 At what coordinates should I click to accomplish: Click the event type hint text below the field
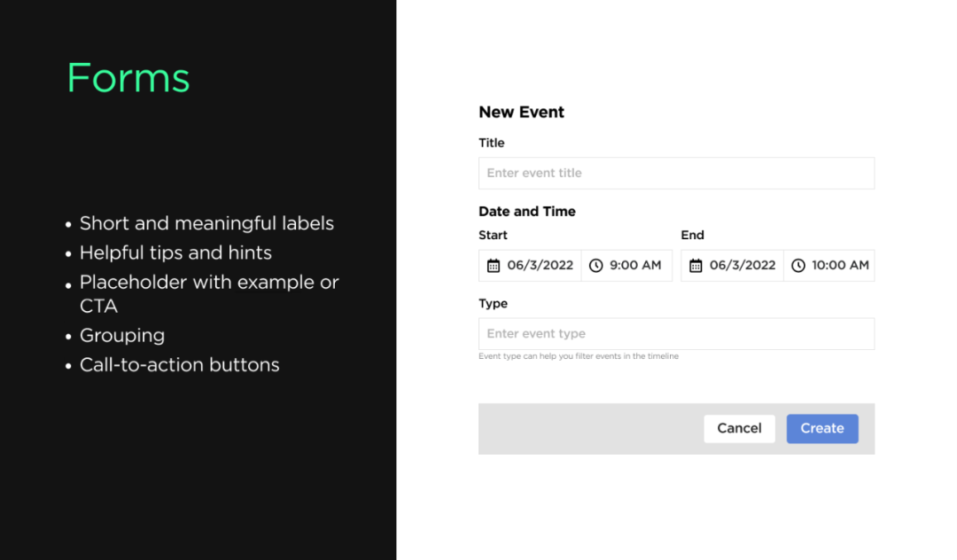(579, 356)
